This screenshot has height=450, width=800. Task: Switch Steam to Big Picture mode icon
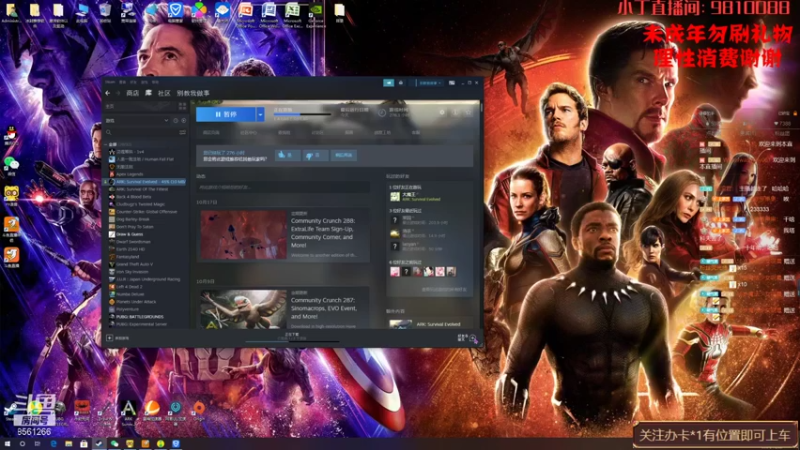click(452, 83)
